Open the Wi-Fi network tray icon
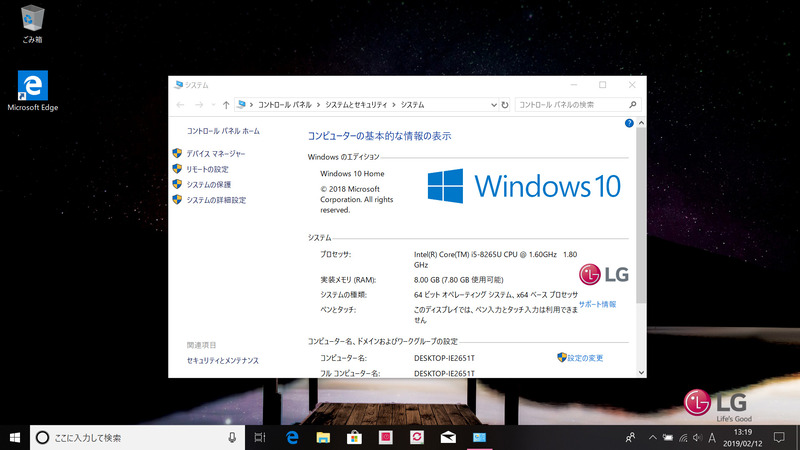 683,437
